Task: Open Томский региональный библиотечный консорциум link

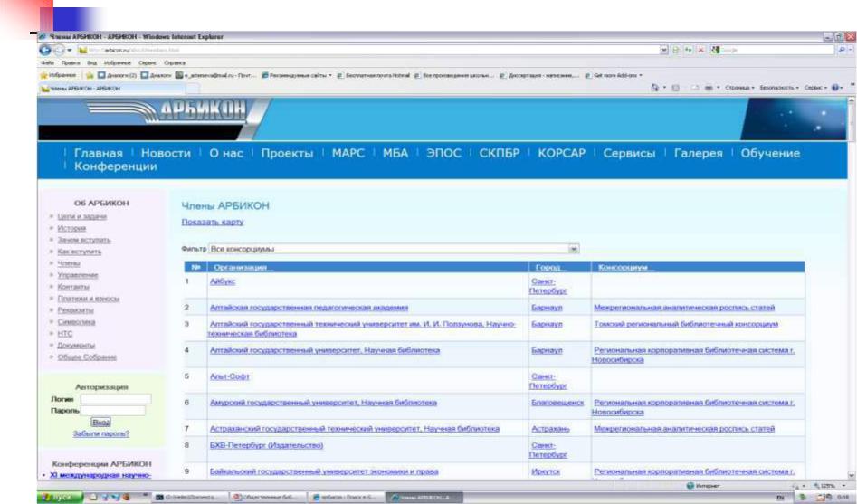Action: (x=686, y=324)
